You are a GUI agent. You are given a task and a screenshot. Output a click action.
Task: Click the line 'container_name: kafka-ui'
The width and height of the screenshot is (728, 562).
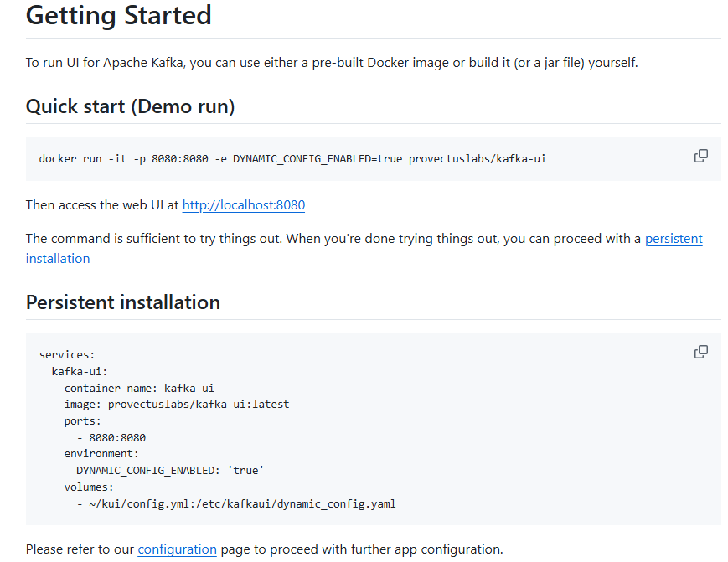tap(139, 388)
